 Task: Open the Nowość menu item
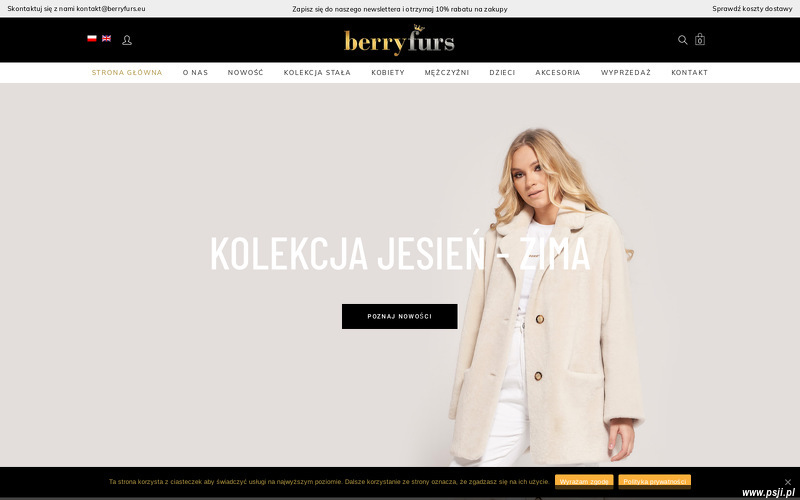pos(245,72)
